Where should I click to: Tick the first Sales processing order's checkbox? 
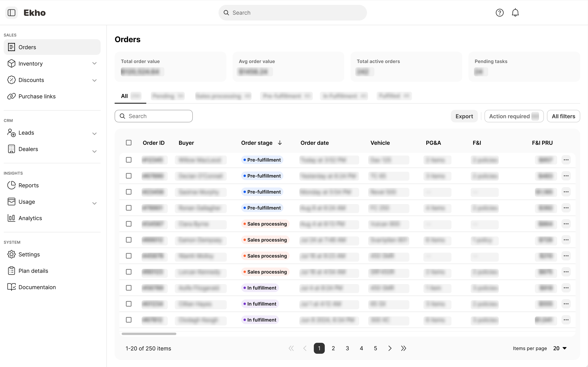(x=129, y=224)
